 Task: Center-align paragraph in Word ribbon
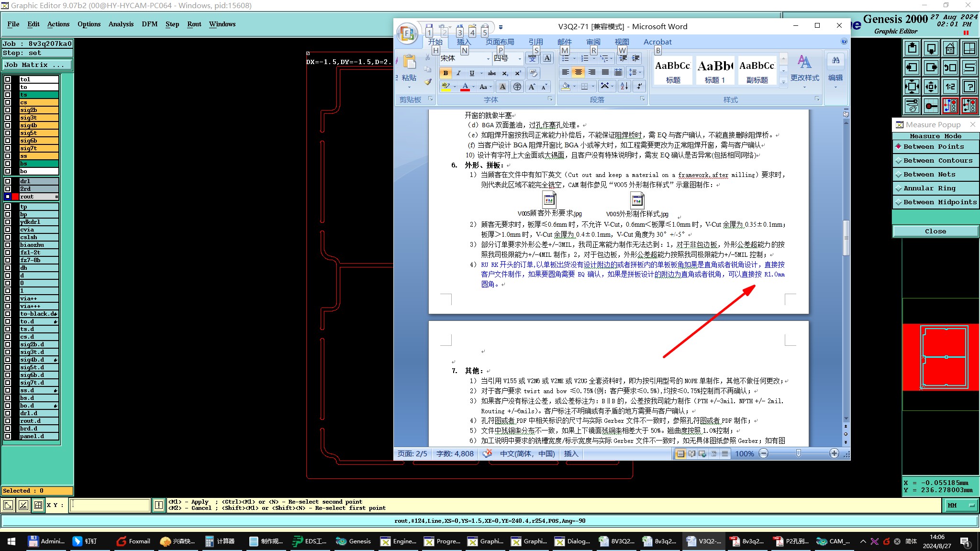[x=579, y=72]
